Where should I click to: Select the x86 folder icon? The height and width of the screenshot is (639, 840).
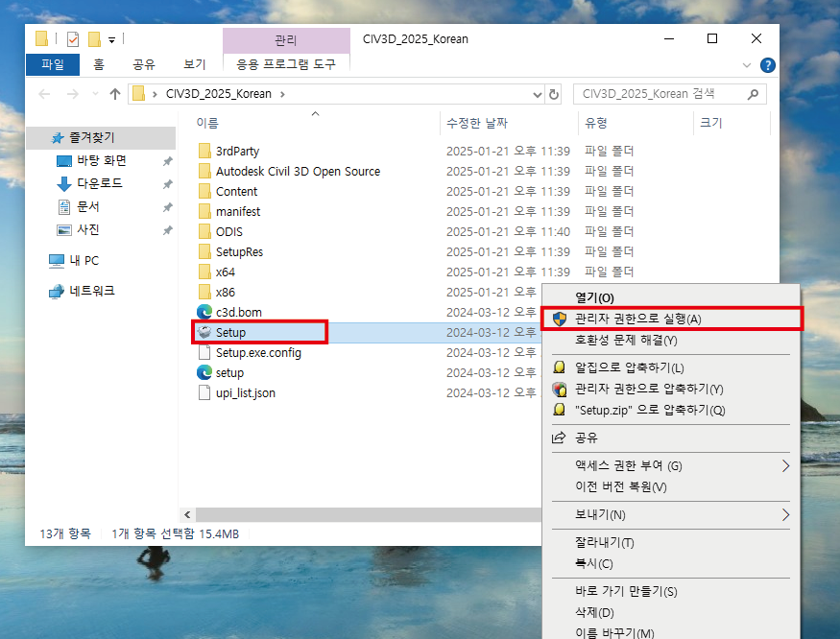[x=204, y=292]
